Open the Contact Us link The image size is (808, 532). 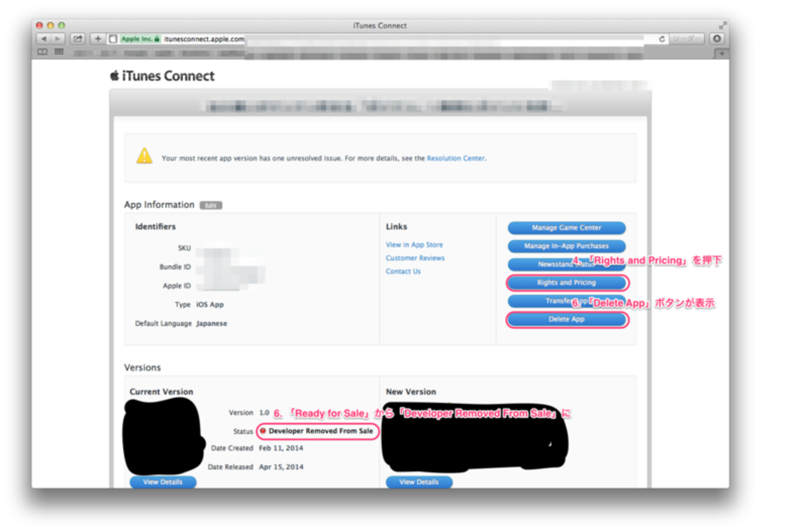tap(403, 272)
